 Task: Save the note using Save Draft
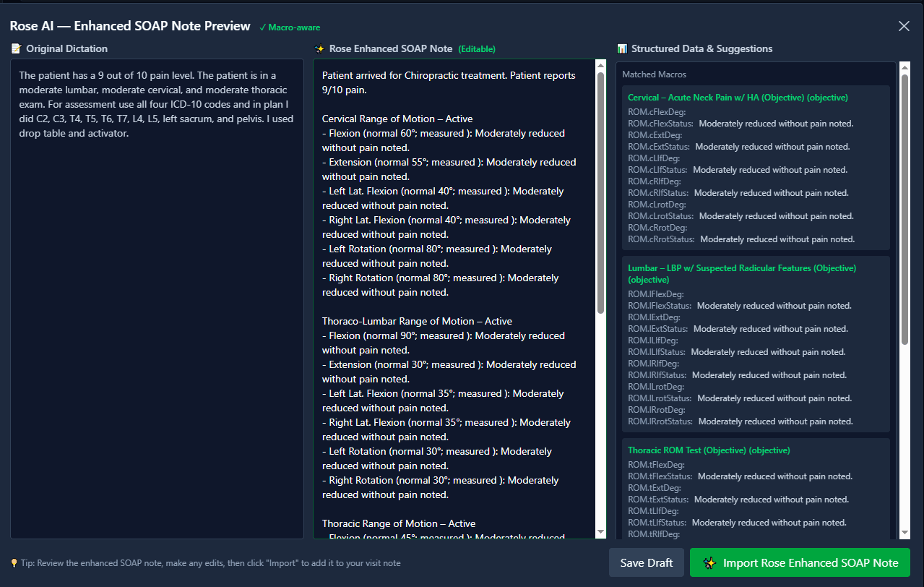pyautogui.click(x=646, y=562)
